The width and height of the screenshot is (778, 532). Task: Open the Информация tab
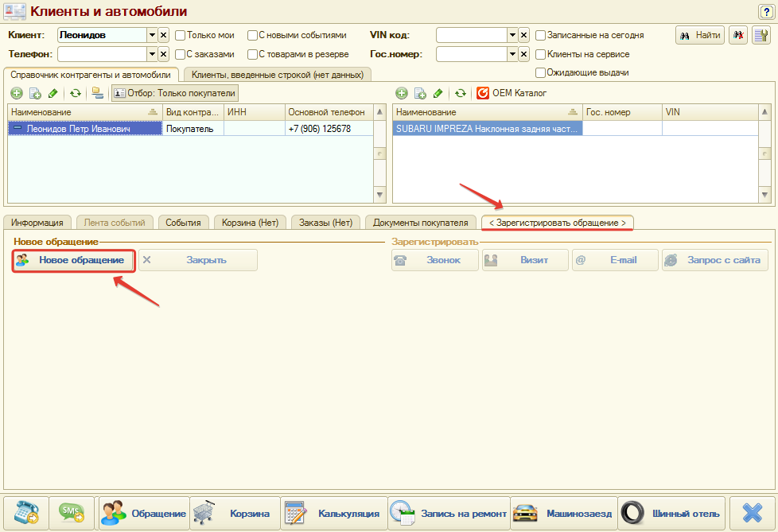point(37,223)
